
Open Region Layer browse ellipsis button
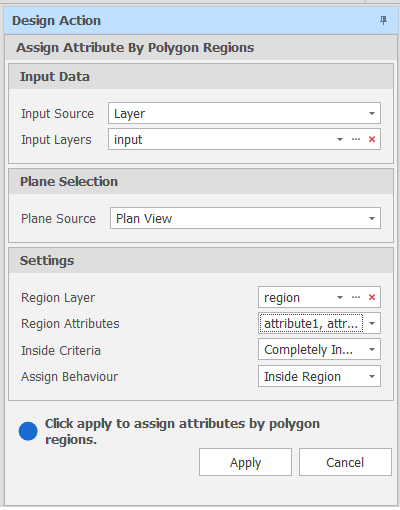coord(356,297)
